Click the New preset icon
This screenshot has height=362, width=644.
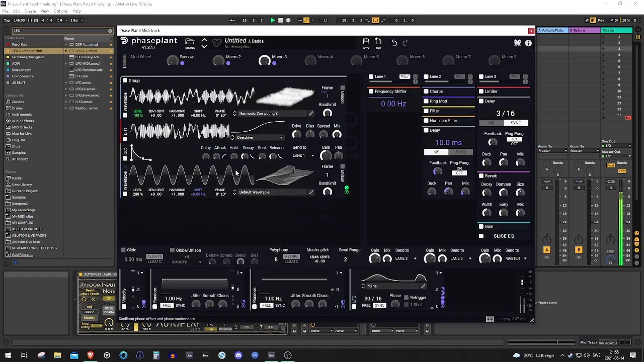[378, 42]
